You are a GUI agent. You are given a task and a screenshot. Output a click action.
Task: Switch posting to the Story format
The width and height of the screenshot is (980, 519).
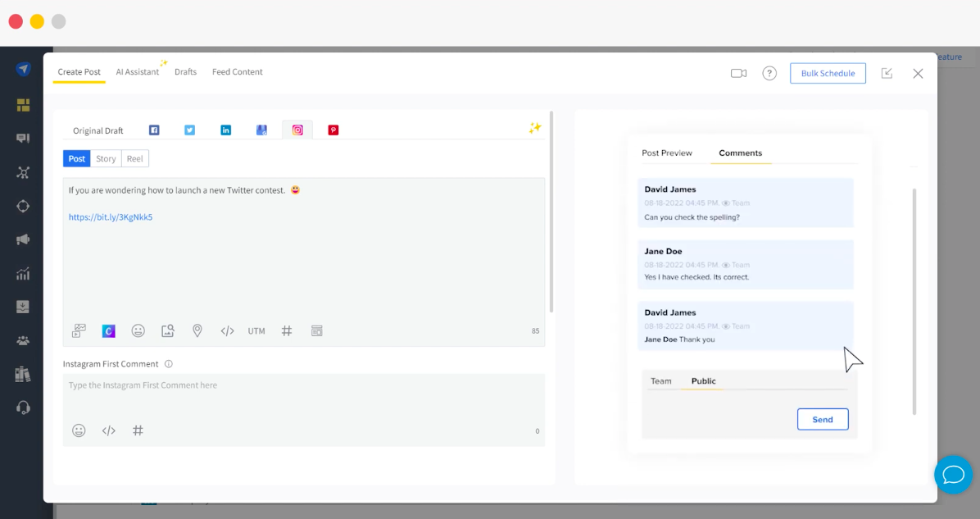106,158
